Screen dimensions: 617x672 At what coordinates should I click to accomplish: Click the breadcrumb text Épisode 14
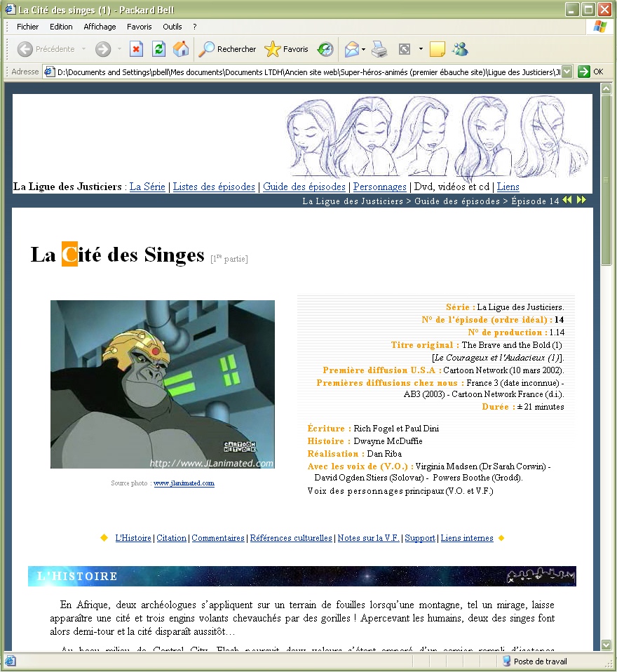coord(535,201)
